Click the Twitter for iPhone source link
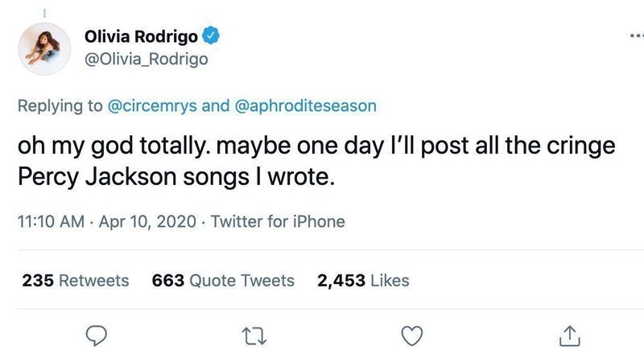Image resolution: width=644 pixels, height=362 pixels. click(278, 221)
